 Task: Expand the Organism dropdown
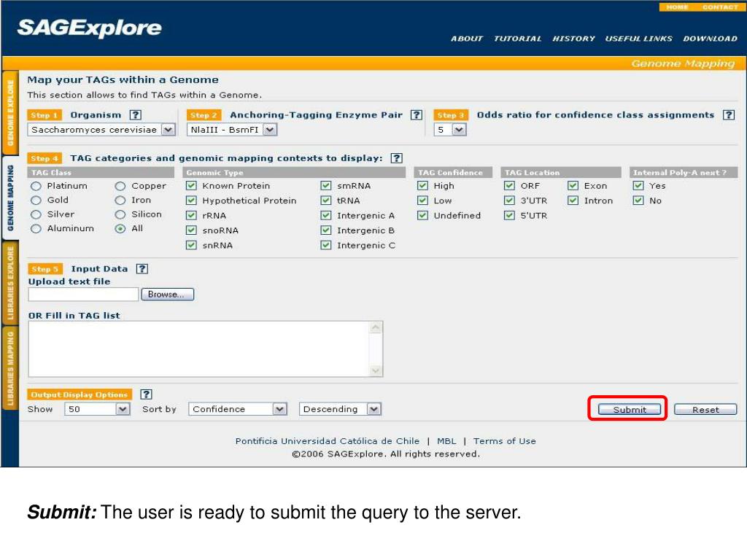point(168,130)
